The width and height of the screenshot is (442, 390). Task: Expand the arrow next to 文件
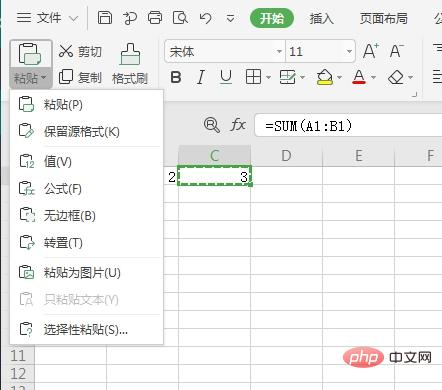(73, 18)
